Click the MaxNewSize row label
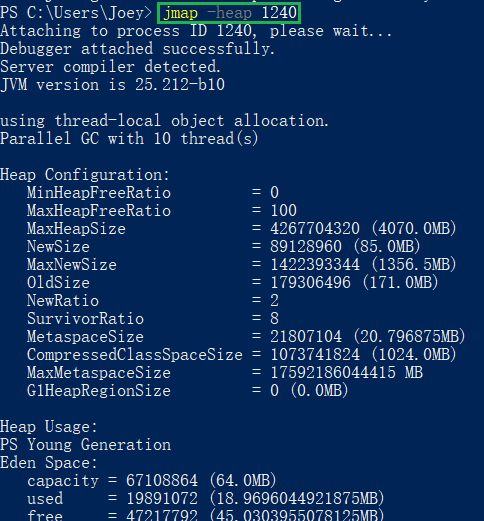 (72, 265)
